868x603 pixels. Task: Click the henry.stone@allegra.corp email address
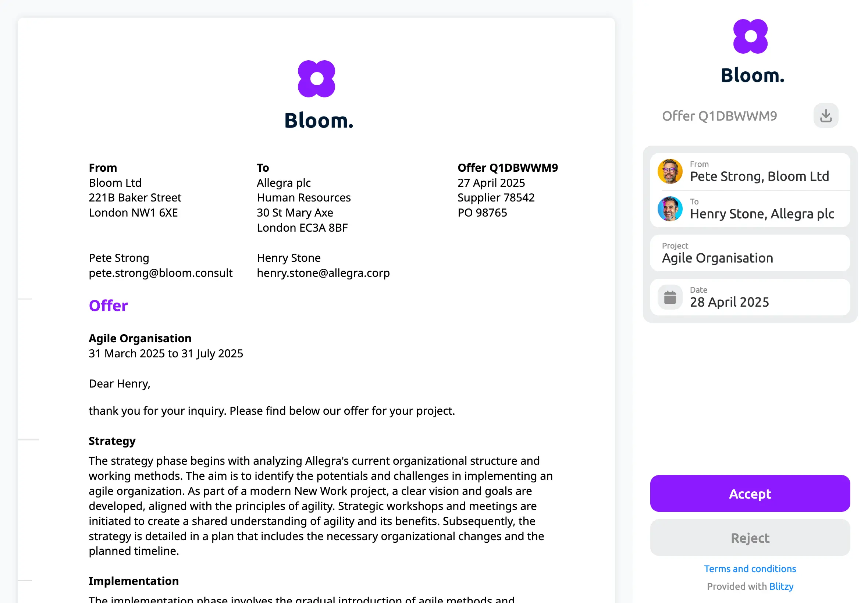point(323,273)
